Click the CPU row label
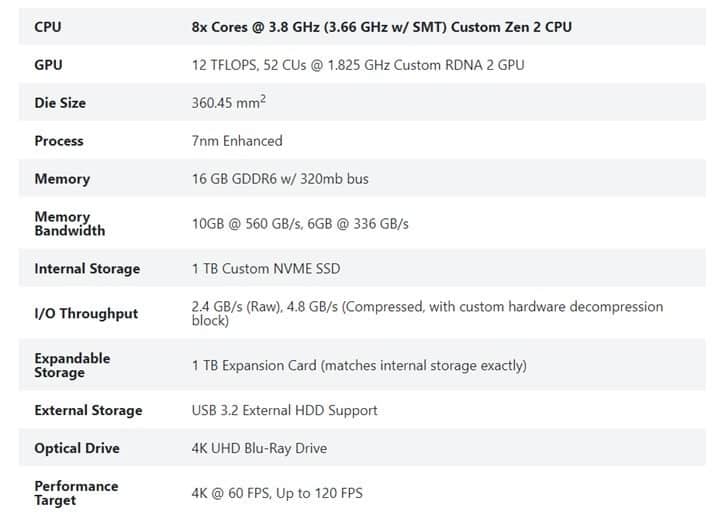This screenshot has width=728, height=528. pos(48,27)
